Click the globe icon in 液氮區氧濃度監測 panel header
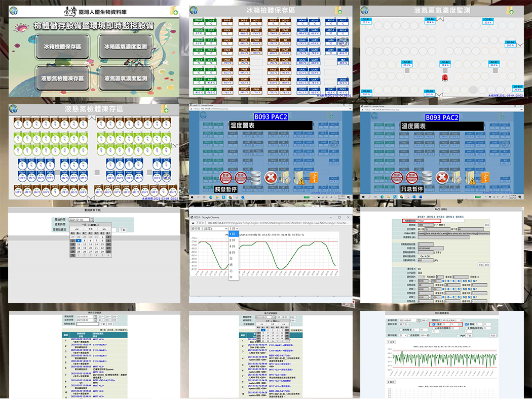The width and height of the screenshot is (532, 404). [x=365, y=11]
